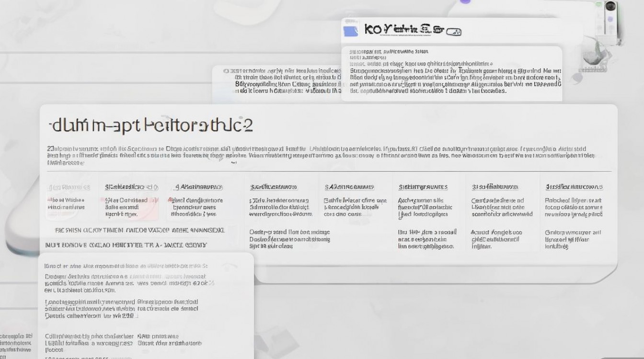This screenshot has width=644, height=359.
Task: Click the red marker in the third column
Action: [171, 200]
